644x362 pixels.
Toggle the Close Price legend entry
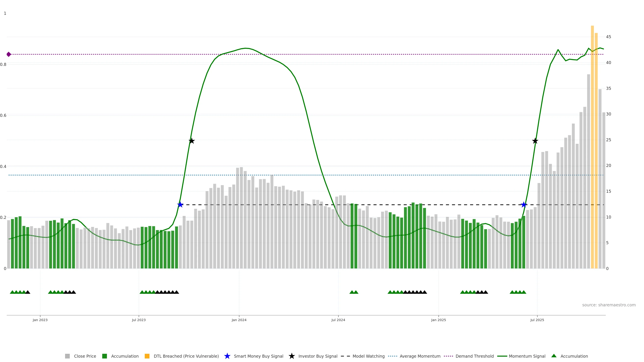pos(85,356)
